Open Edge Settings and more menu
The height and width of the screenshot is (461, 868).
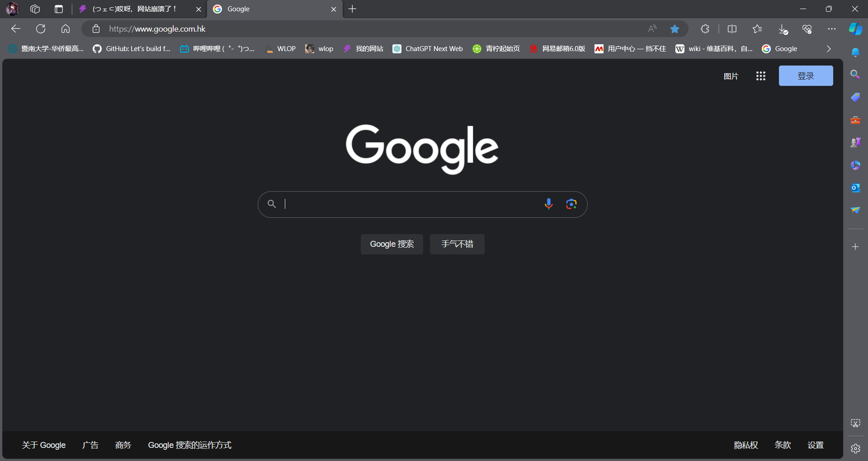coord(832,29)
